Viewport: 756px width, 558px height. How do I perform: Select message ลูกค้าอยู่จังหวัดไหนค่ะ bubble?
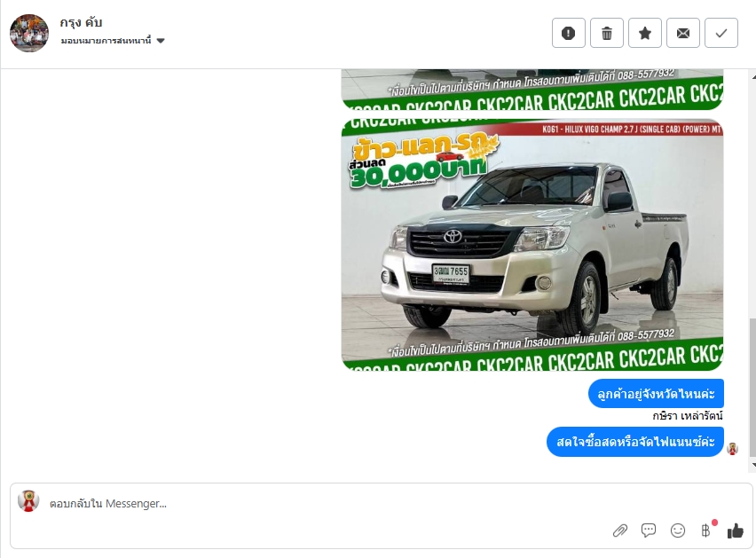(x=656, y=394)
